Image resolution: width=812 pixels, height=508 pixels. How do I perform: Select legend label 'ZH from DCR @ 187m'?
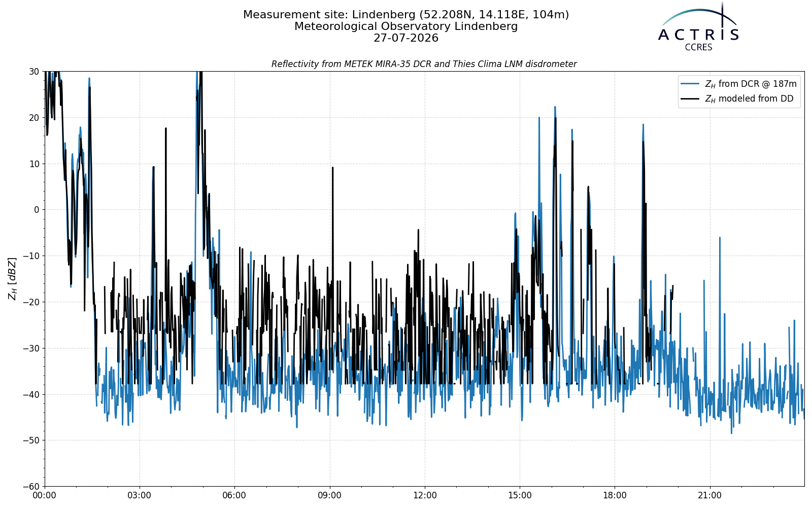[751, 84]
